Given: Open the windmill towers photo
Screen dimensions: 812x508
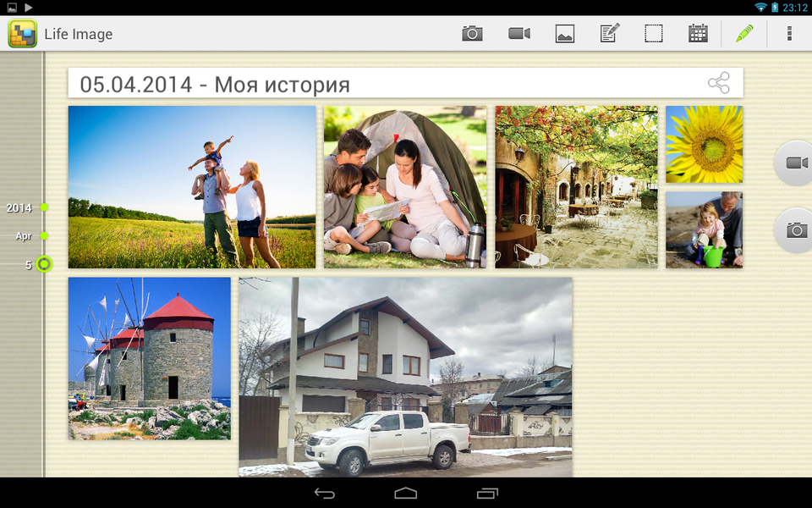Looking at the screenshot, I should click(x=150, y=358).
